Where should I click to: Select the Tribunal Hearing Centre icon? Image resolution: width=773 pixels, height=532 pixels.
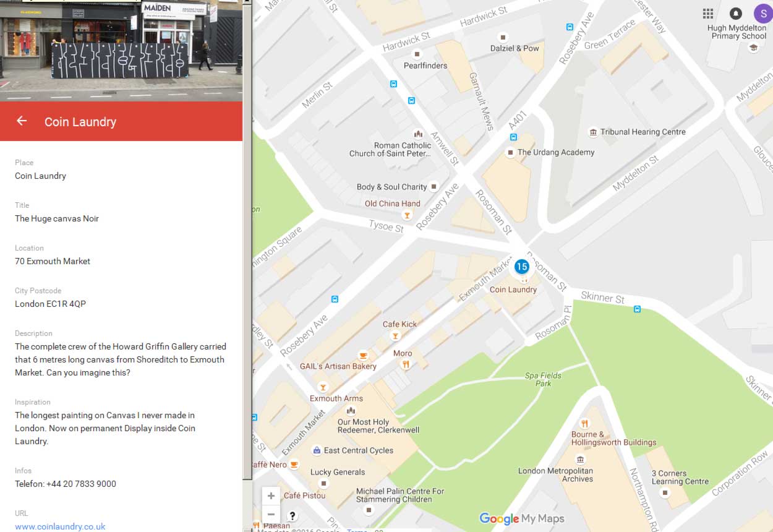click(593, 132)
